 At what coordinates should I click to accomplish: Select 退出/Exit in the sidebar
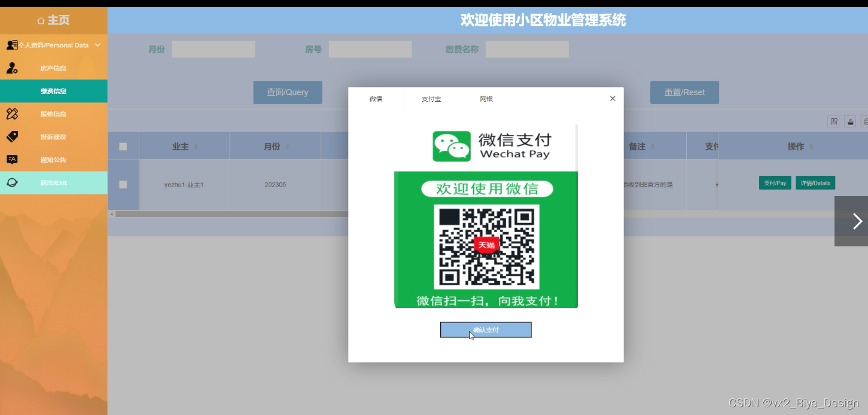[x=53, y=182]
